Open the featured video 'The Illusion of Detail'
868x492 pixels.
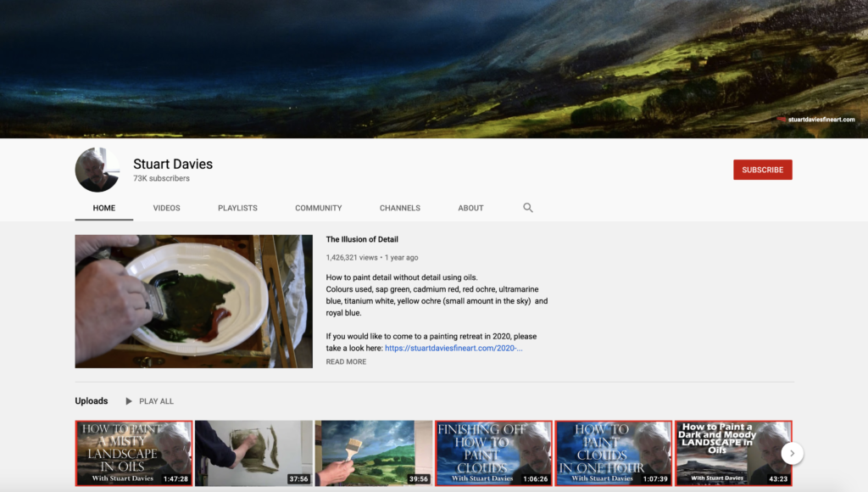click(x=193, y=300)
